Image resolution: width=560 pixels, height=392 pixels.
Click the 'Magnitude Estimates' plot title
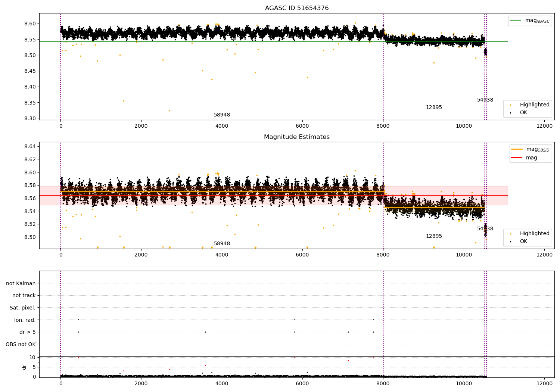coord(297,137)
